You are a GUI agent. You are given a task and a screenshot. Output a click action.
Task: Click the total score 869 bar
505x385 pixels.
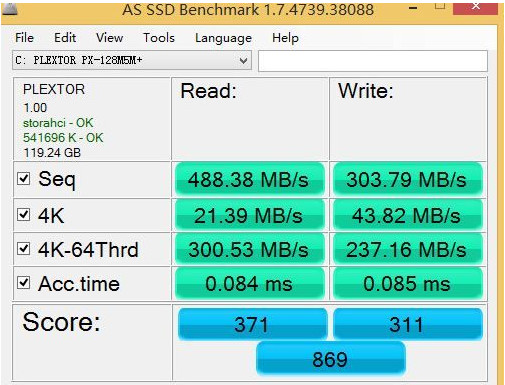click(331, 359)
